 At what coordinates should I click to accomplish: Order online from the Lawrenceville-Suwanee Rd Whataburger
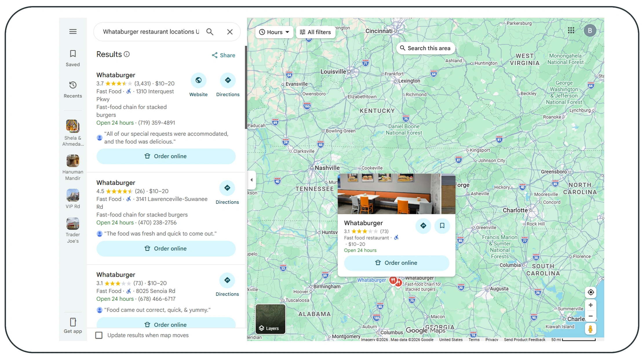pyautogui.click(x=166, y=248)
